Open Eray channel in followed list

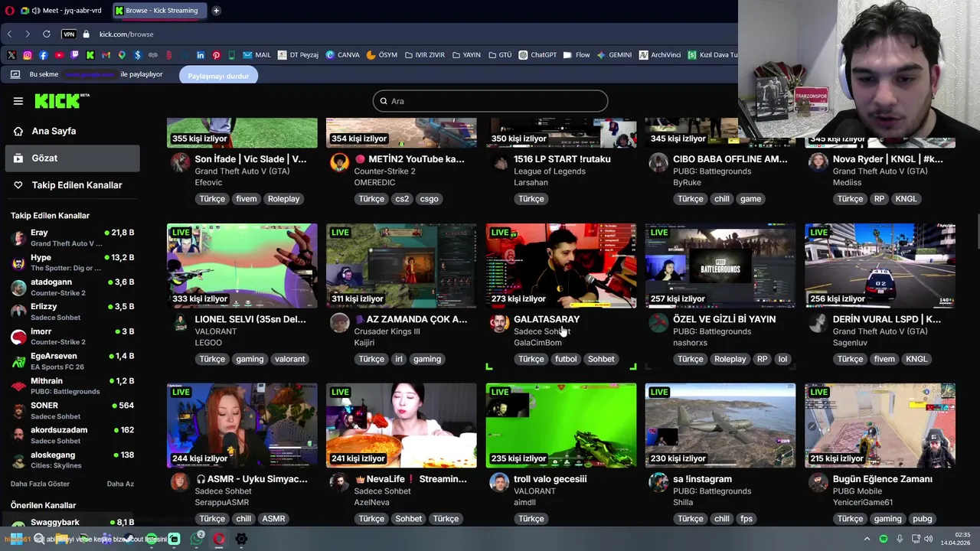pos(73,237)
